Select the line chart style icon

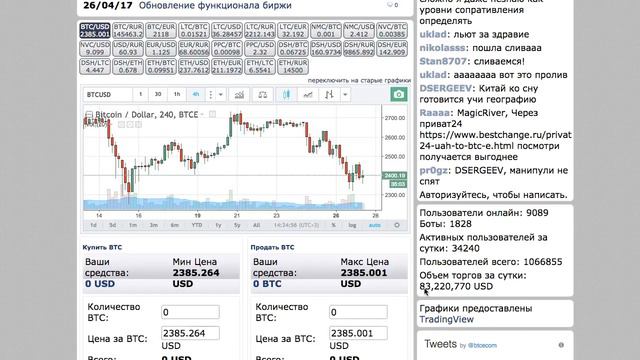coord(308,95)
